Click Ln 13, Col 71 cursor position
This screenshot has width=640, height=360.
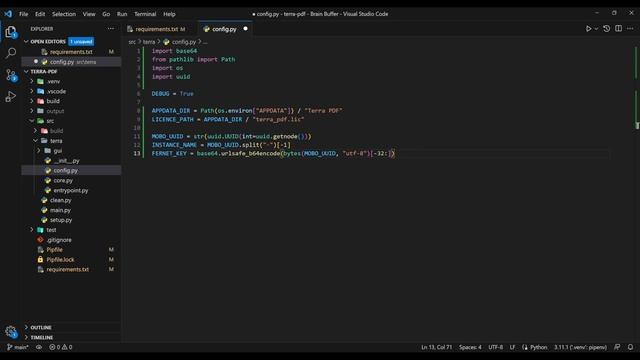(436, 347)
